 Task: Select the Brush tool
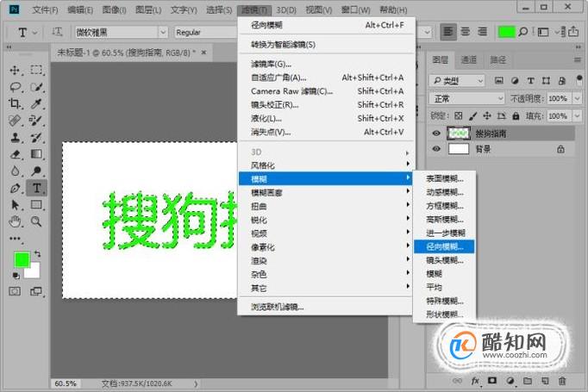tap(36, 121)
